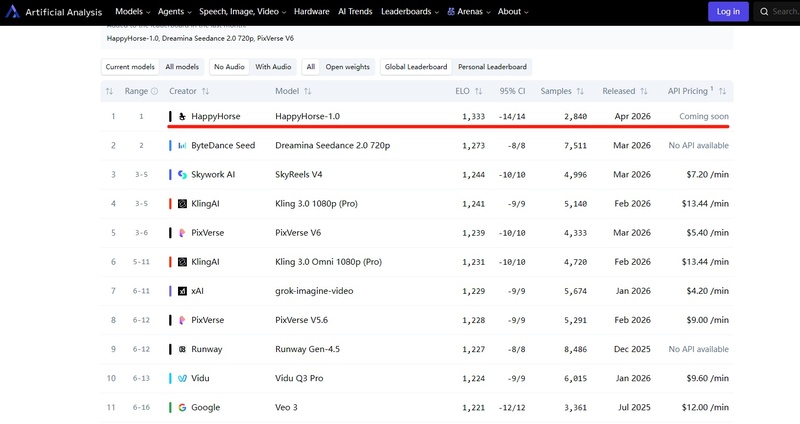Click the Skywork AI logo icon
800x424 pixels.
click(182, 175)
